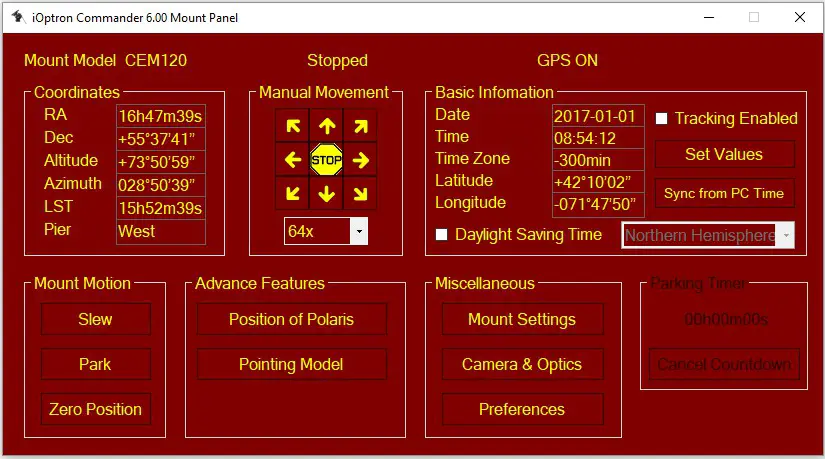Click the Mount Model CEM120 label

(105, 61)
